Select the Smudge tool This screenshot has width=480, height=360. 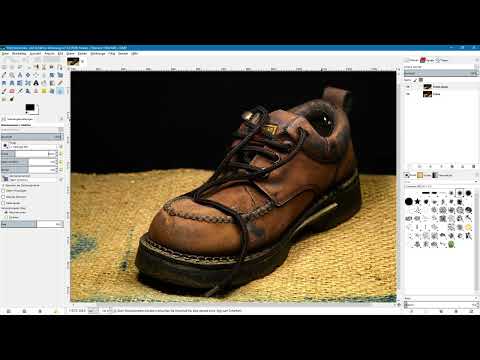pyautogui.click(x=4, y=99)
